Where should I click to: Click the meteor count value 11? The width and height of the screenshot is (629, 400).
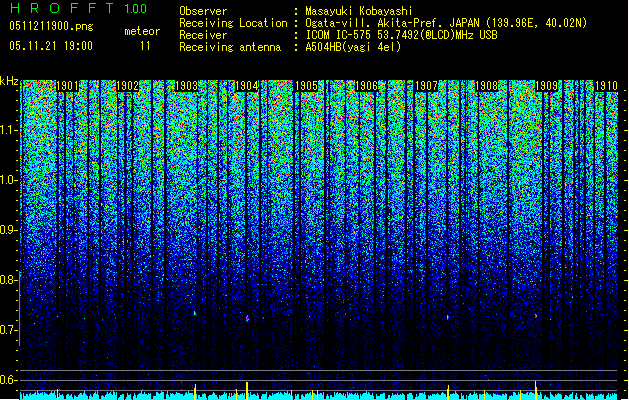[x=145, y=46]
